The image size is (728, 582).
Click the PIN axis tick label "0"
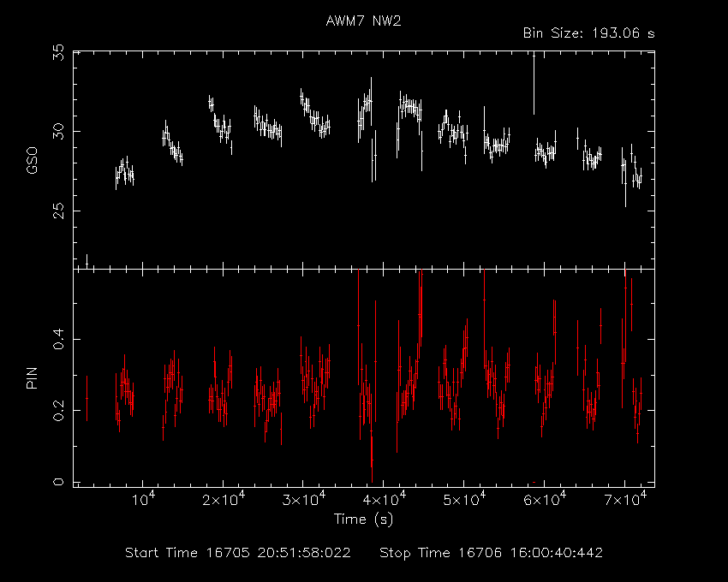(58, 482)
